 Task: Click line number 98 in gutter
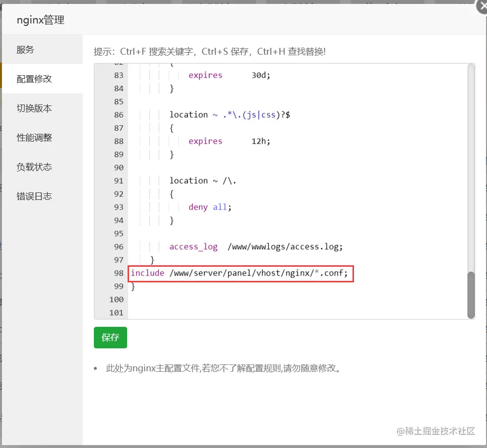tap(119, 273)
